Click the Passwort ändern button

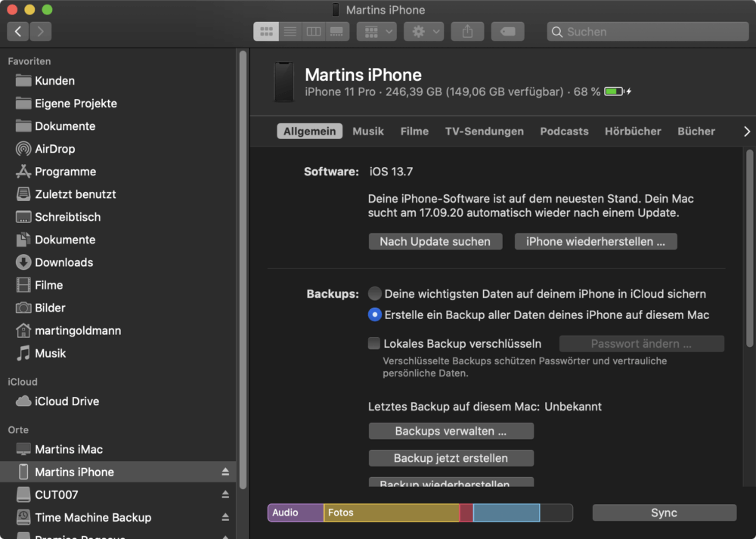[642, 344]
